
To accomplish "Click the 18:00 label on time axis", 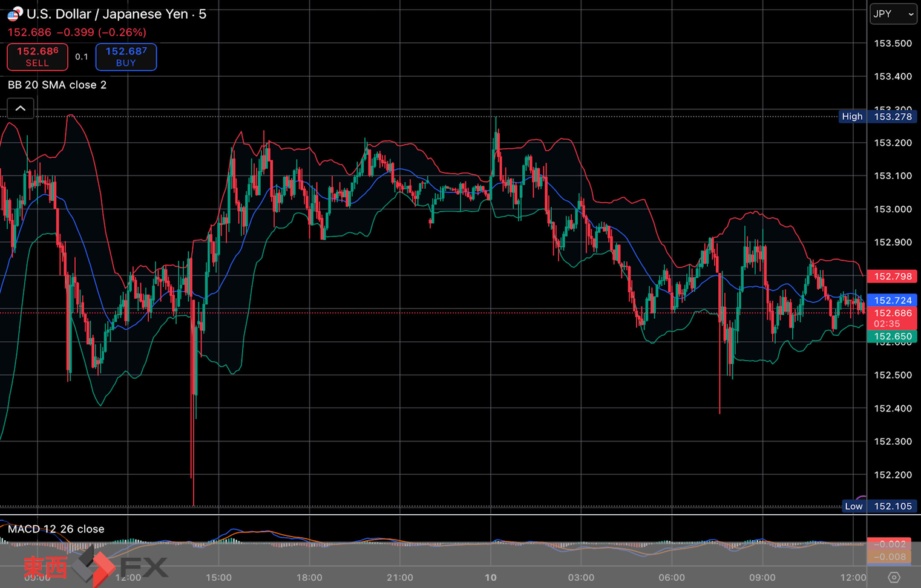I will click(x=309, y=577).
